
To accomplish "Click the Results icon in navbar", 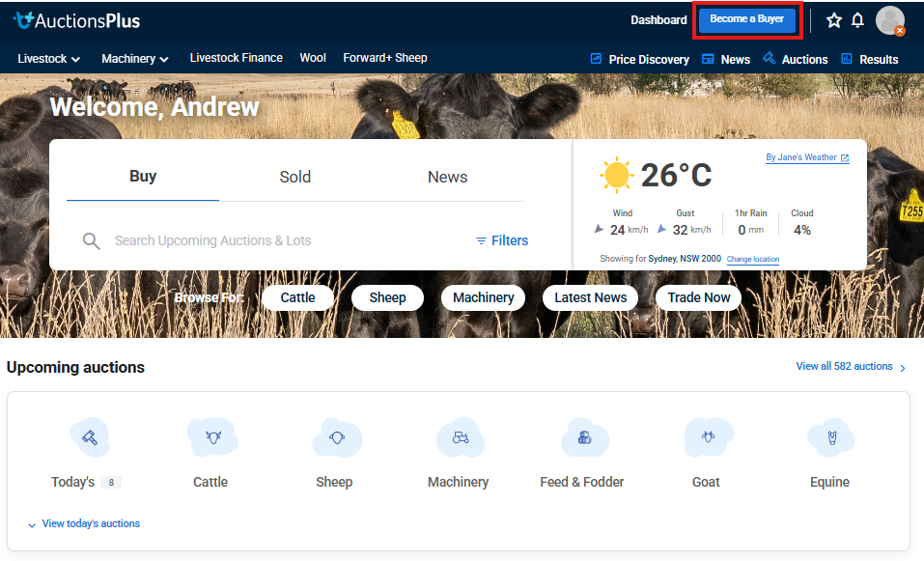I will tap(847, 59).
